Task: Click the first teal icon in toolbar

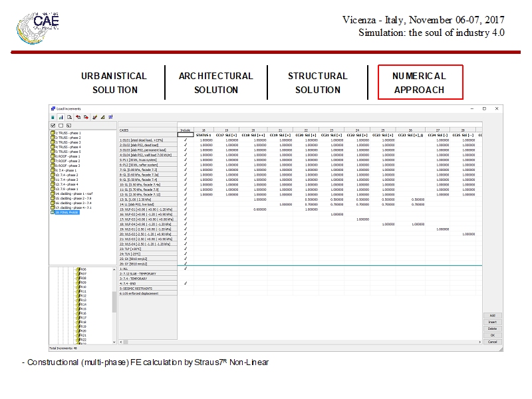Action: coord(53,116)
